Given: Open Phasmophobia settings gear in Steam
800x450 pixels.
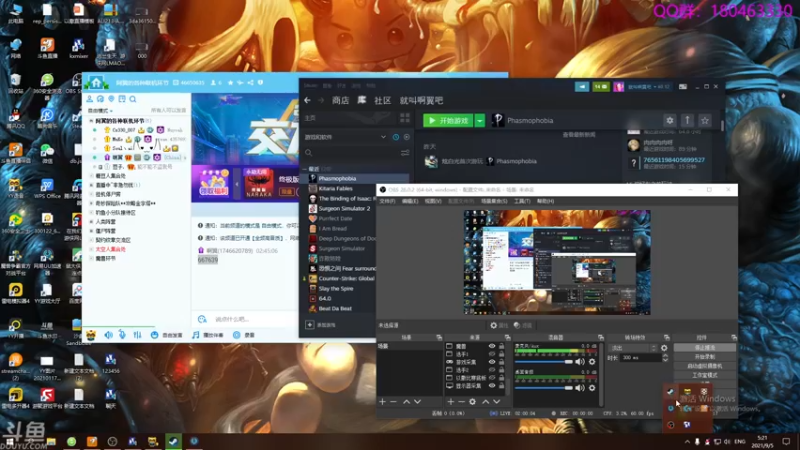Looking at the screenshot, I should pyautogui.click(x=669, y=120).
